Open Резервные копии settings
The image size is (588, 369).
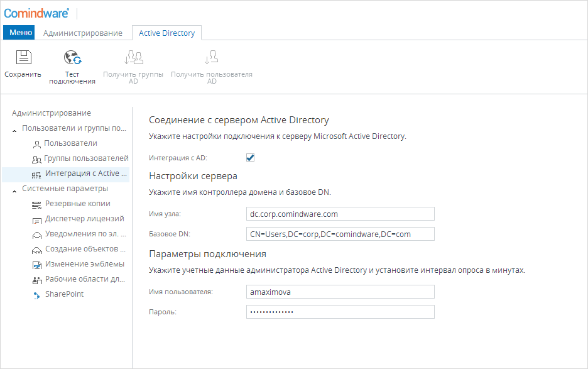click(78, 204)
